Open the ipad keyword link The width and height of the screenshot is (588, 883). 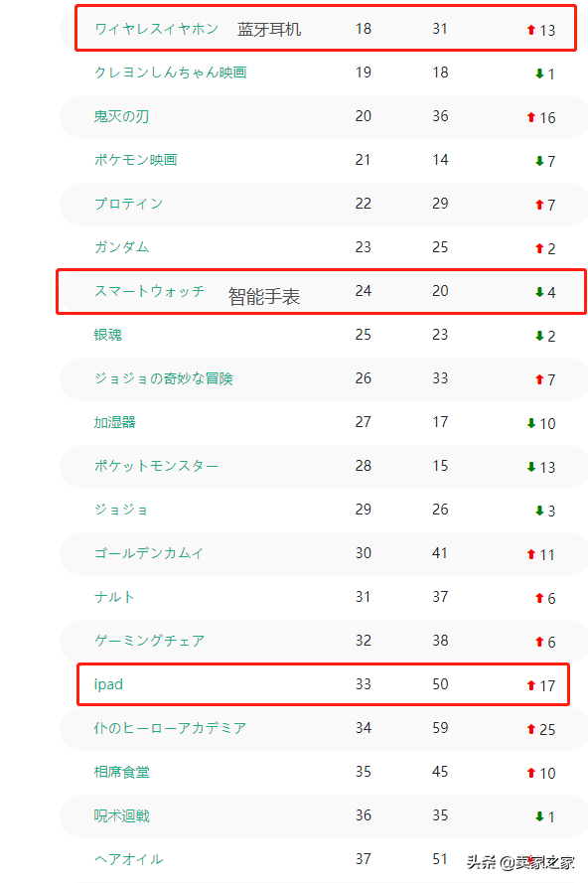pyautogui.click(x=108, y=684)
